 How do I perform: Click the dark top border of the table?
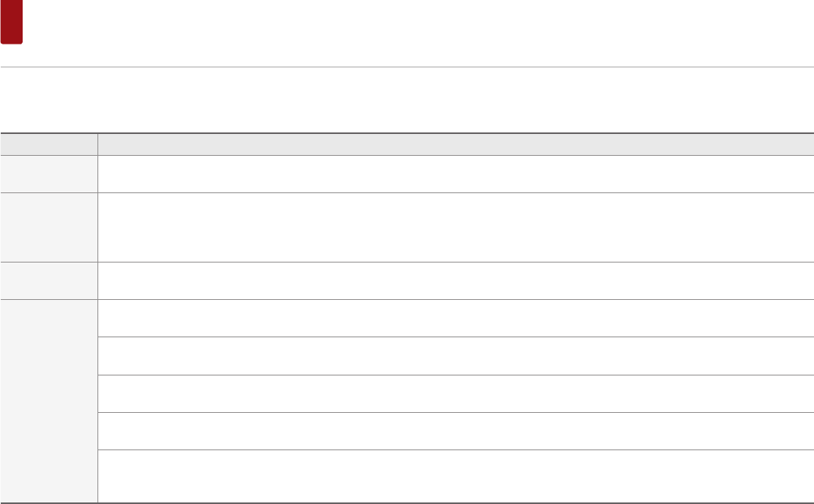coord(407,133)
